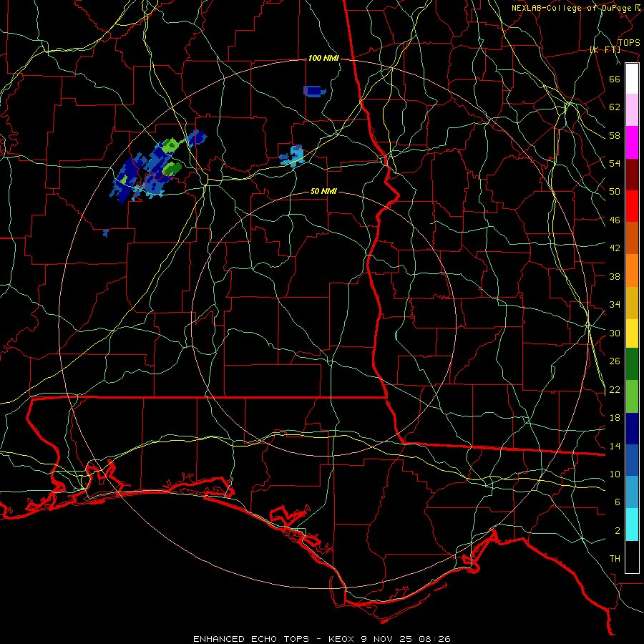Click the light green echo top in the northwest cluster

pyautogui.click(x=171, y=145)
